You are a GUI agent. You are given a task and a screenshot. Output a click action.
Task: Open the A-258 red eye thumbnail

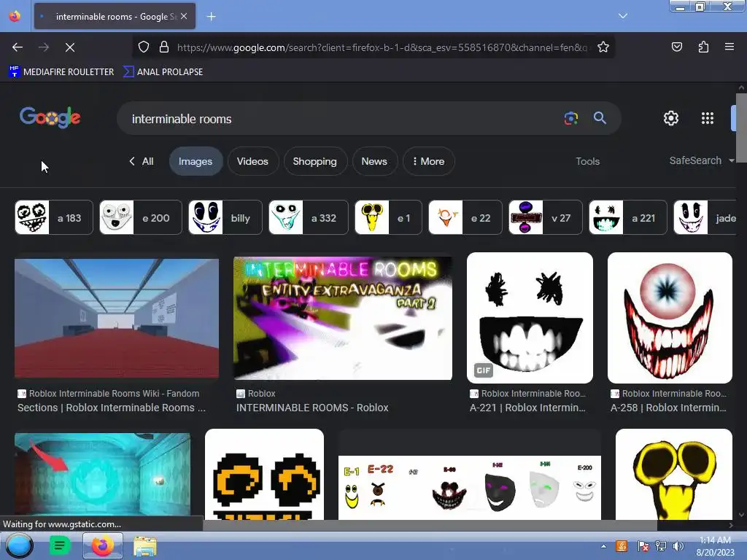[x=670, y=318]
